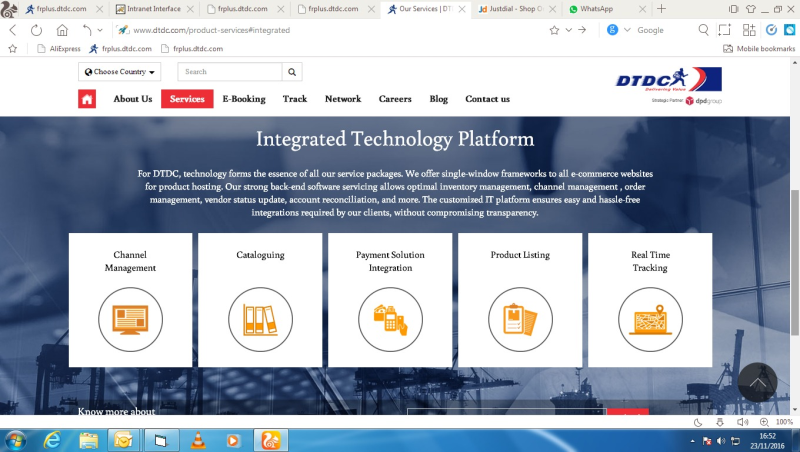
Task: Go to browser home page icon
Action: coord(62,30)
